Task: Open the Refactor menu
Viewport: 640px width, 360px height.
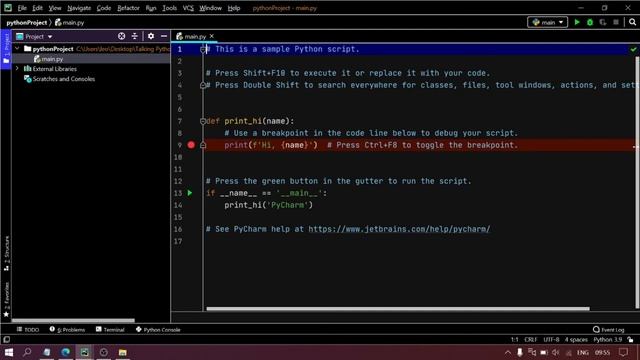Action: (129, 8)
